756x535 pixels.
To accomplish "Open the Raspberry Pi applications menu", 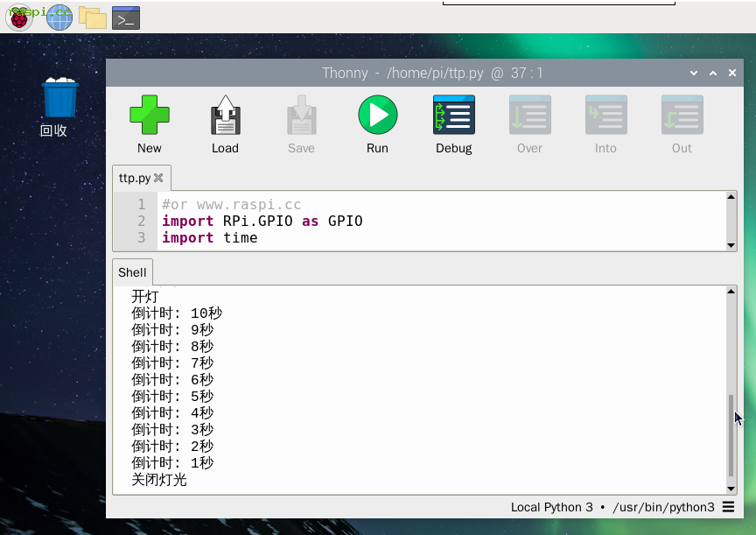I will (x=19, y=17).
